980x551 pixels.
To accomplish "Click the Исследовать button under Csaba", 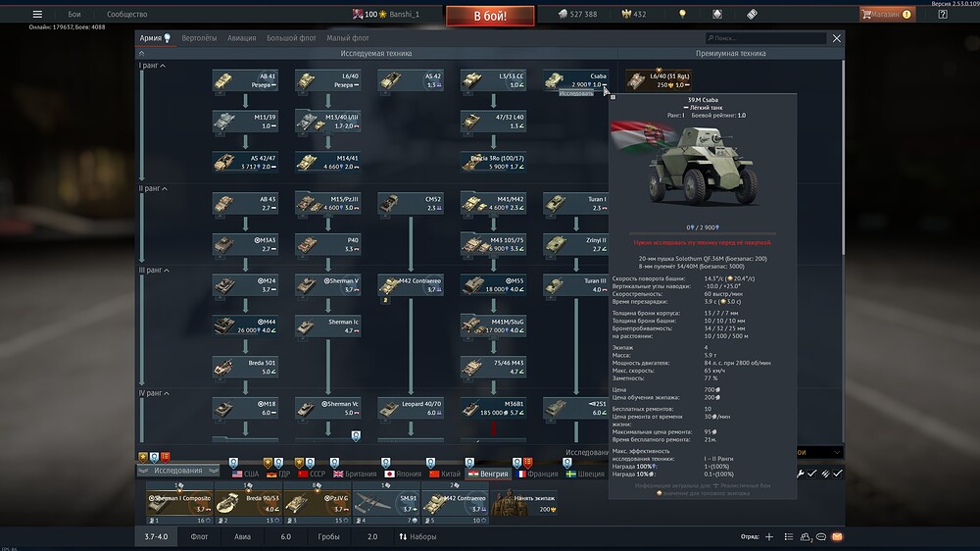I will pyautogui.click(x=576, y=93).
